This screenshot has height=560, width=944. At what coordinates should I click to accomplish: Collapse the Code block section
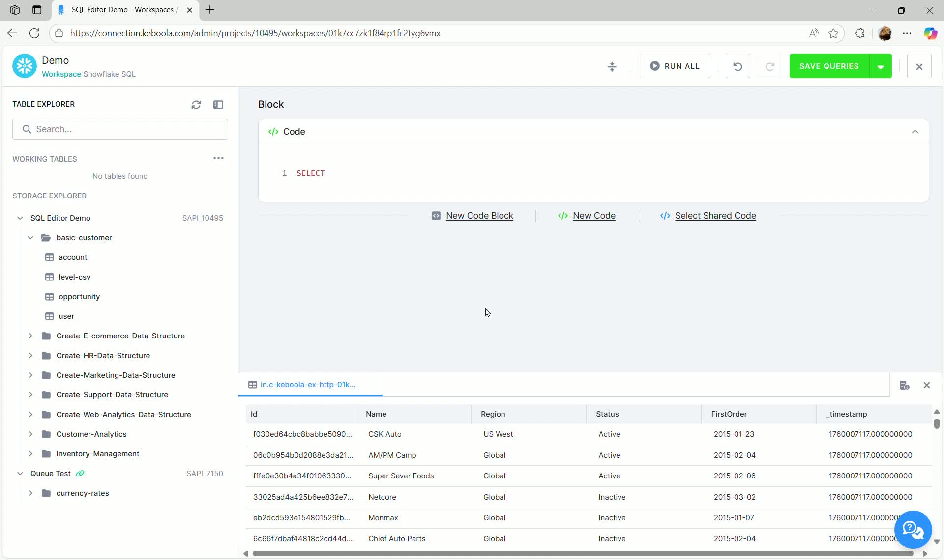click(915, 131)
